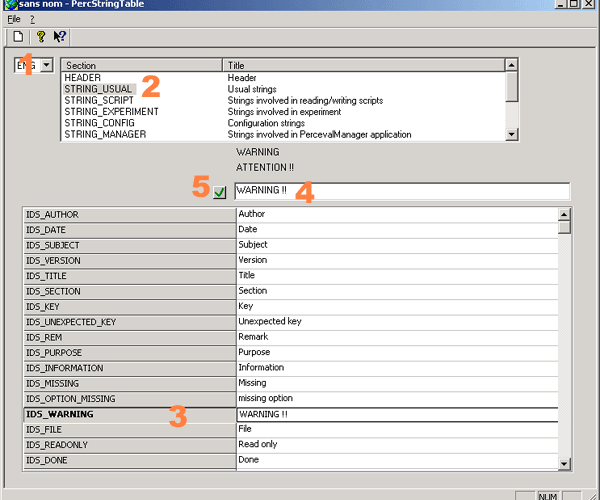Screen dimensions: 600x500
Task: Open the File menu
Action: pos(13,19)
